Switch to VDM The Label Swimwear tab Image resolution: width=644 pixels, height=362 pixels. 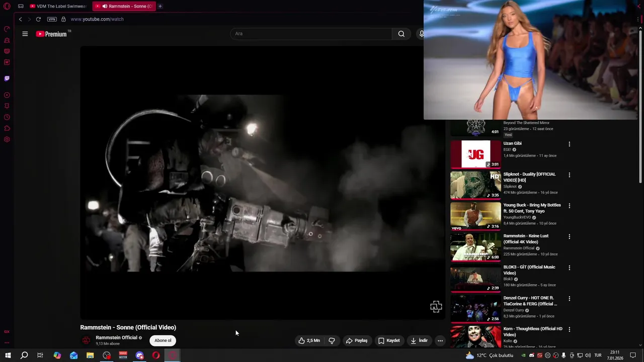58,6
